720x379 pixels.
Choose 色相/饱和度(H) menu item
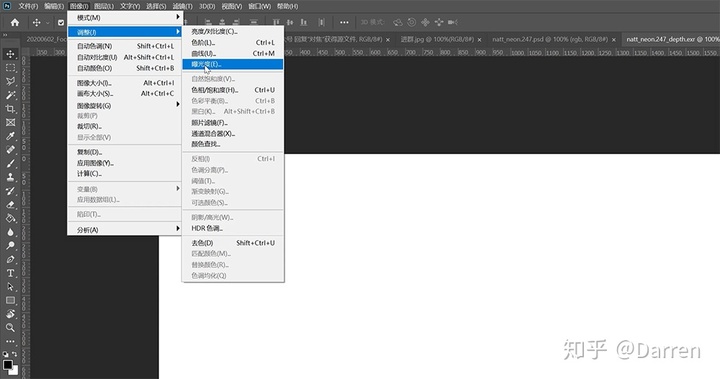[233, 90]
